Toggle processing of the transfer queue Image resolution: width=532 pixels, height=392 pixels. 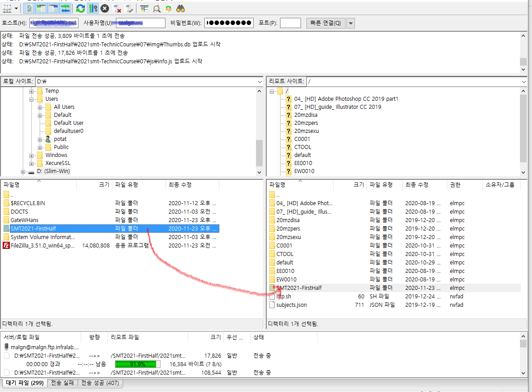point(93,8)
